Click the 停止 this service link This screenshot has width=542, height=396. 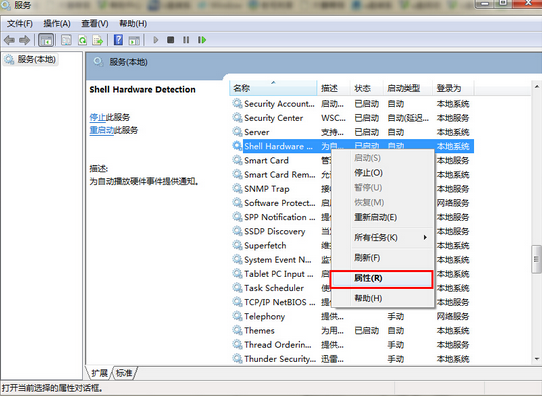coord(97,117)
